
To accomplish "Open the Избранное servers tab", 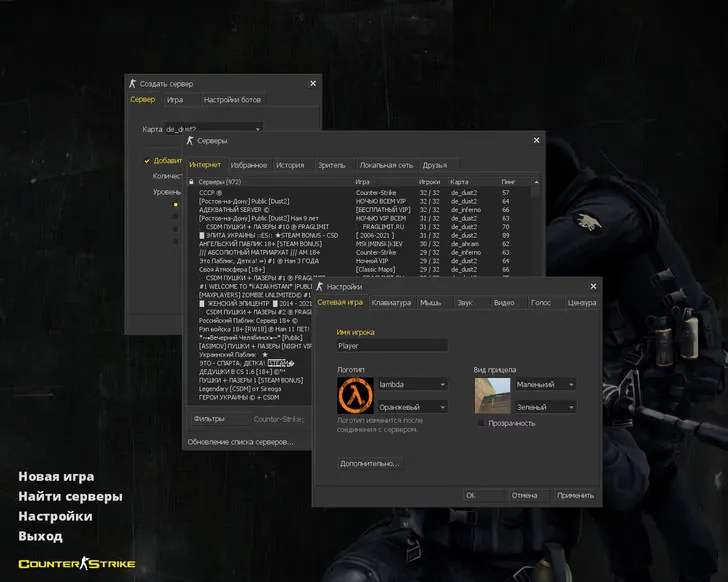I will [248, 165].
